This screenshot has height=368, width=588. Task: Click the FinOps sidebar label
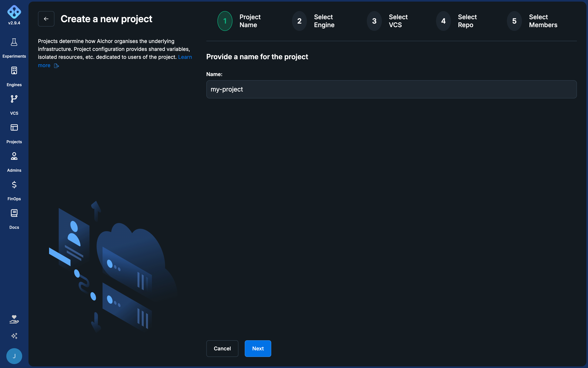point(14,199)
